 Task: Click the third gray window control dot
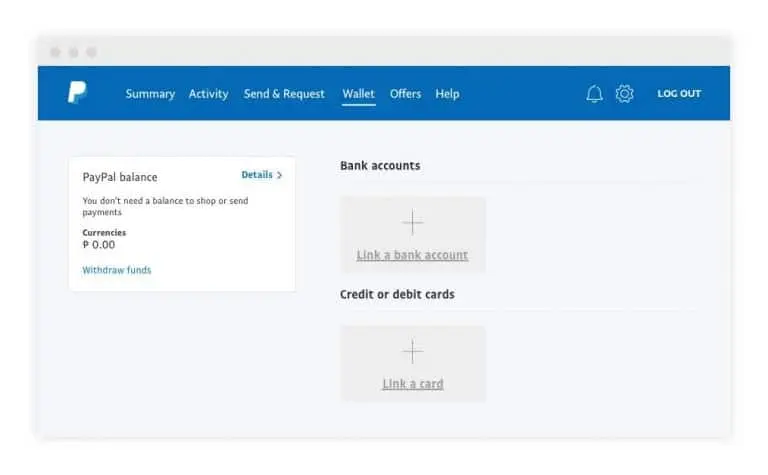pyautogui.click(x=92, y=52)
